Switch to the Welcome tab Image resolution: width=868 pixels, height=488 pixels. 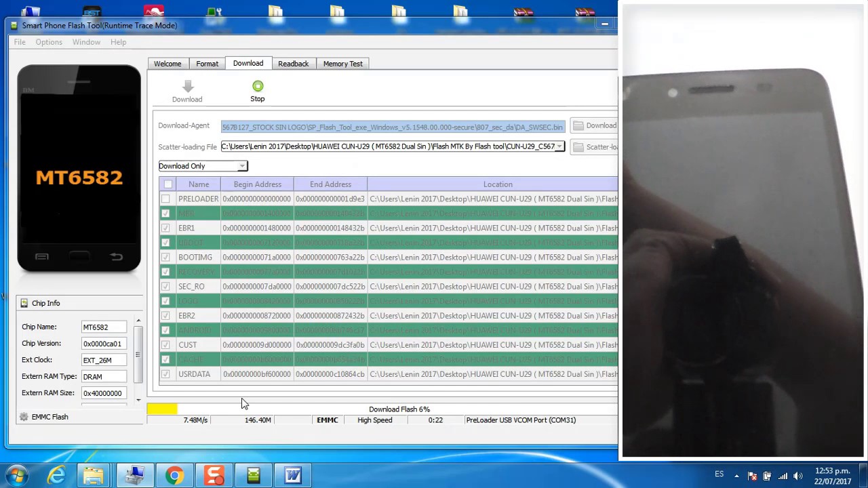point(167,64)
